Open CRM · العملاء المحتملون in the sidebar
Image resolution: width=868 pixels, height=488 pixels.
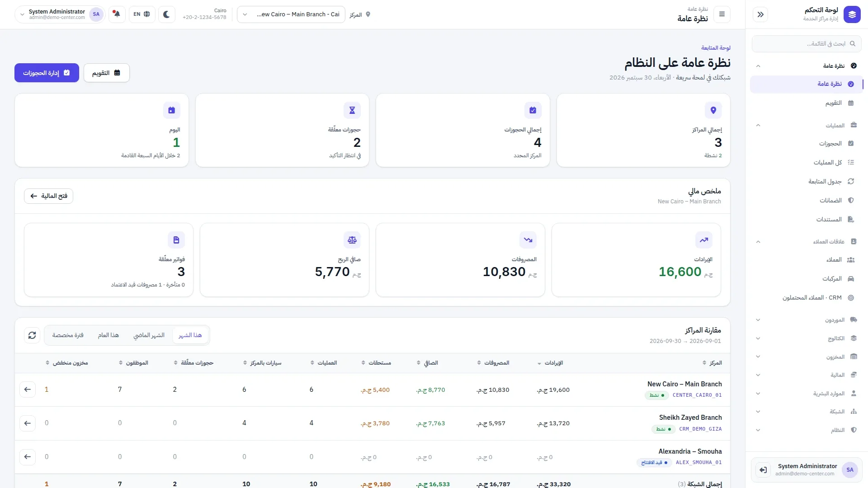point(806,298)
